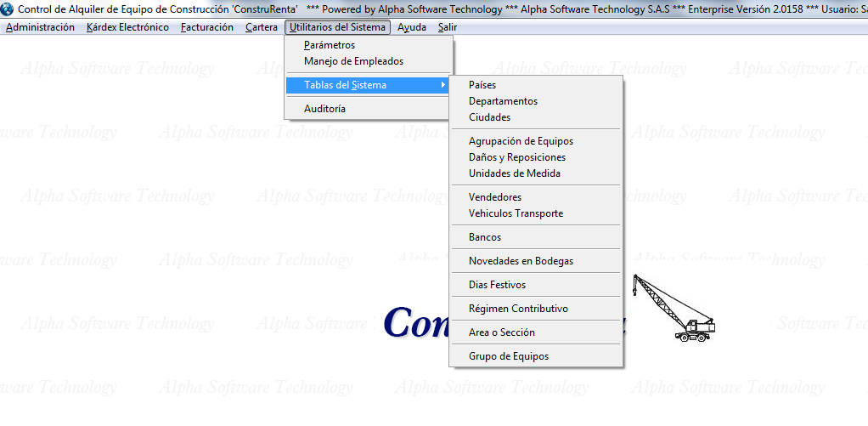Image resolution: width=868 pixels, height=426 pixels.
Task: Choose Manejo de Empleados menu entry
Action: pos(353,61)
